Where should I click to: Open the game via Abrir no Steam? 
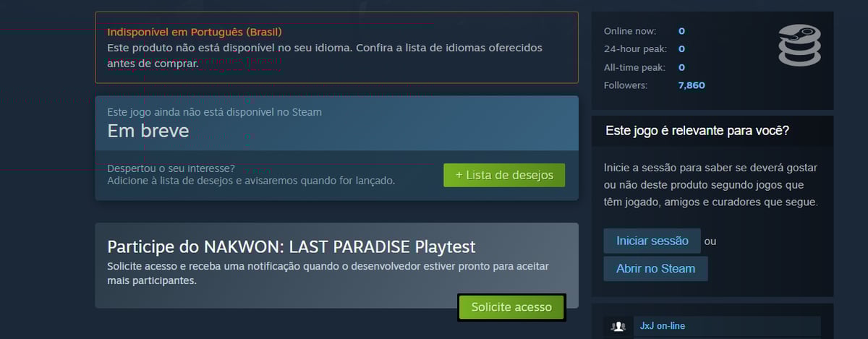(x=655, y=268)
